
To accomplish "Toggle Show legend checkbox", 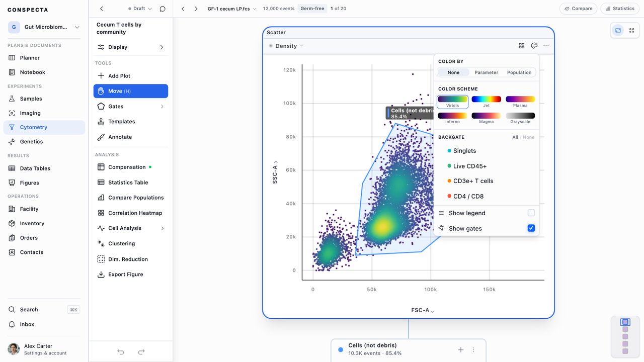I will tap(531, 213).
